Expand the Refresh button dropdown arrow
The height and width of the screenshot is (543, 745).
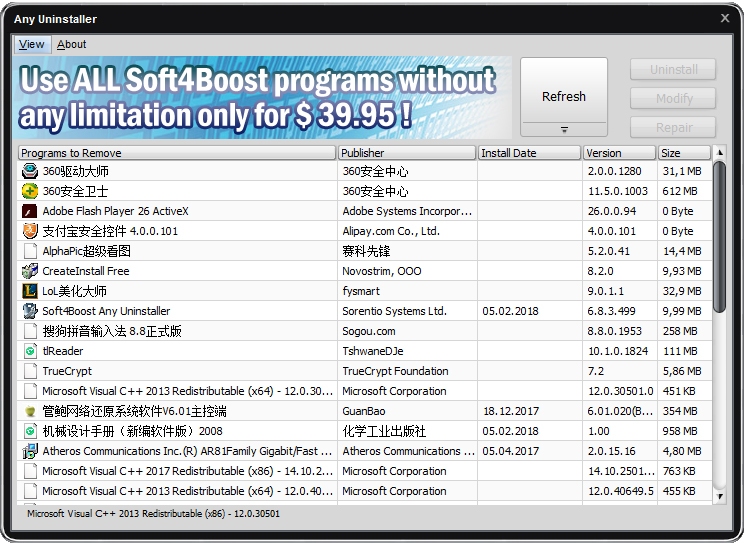pos(564,129)
